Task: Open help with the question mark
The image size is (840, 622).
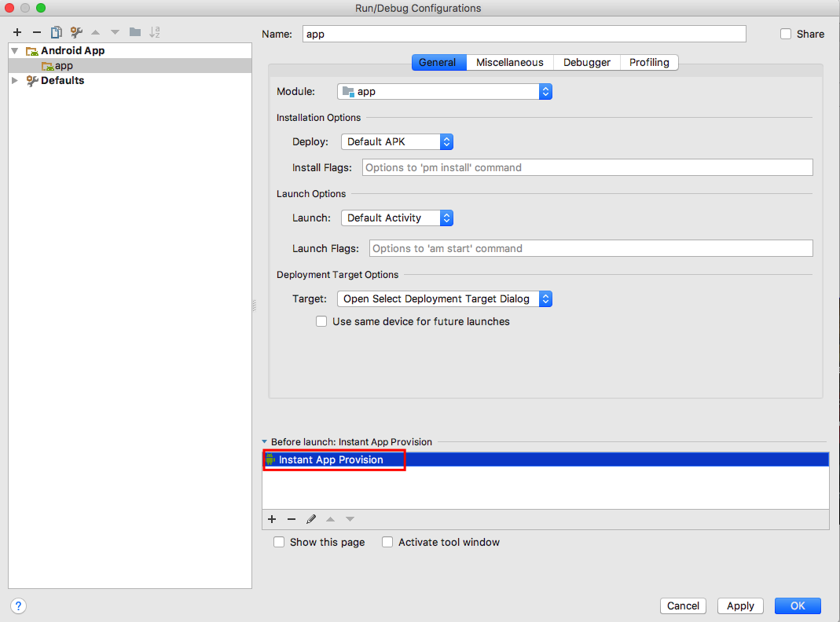Action: pyautogui.click(x=18, y=606)
